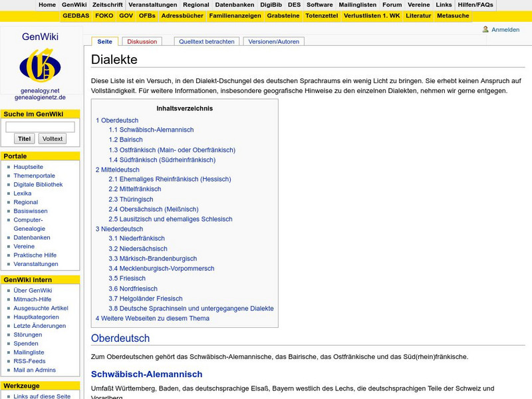Open the Spenden link
The height and width of the screenshot is (399, 532).
26,343
